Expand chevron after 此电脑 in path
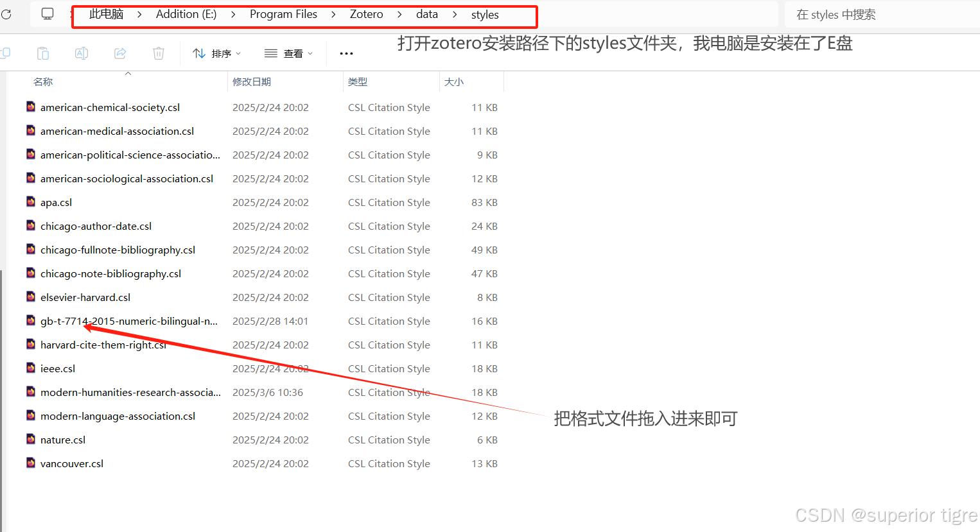Screen dimensions: 980x532 [139, 14]
